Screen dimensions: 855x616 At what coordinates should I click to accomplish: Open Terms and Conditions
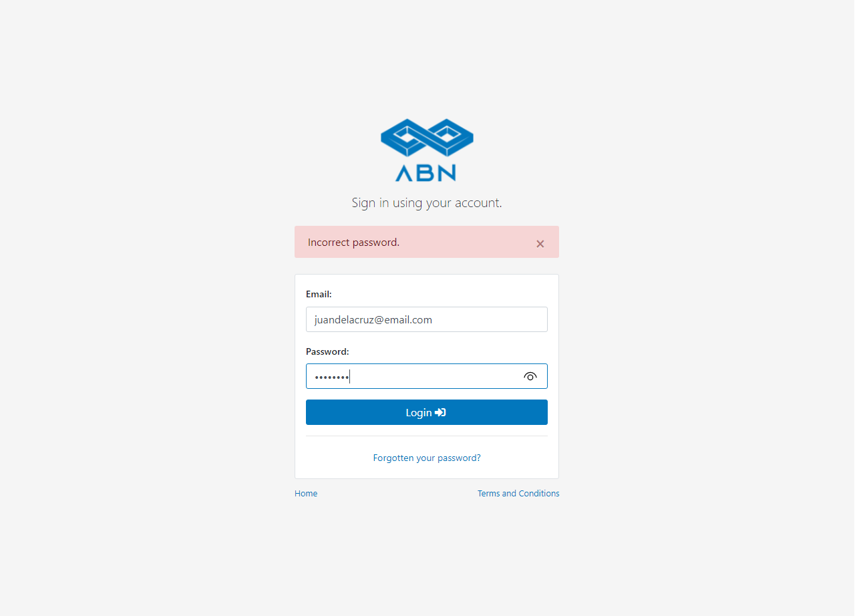(518, 494)
